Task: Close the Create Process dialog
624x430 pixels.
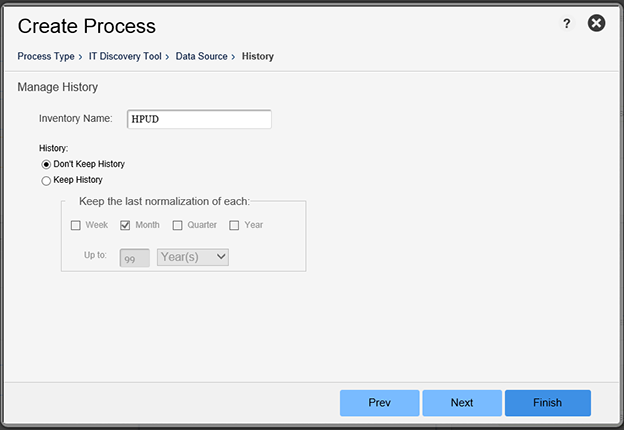Action: pyautogui.click(x=597, y=23)
